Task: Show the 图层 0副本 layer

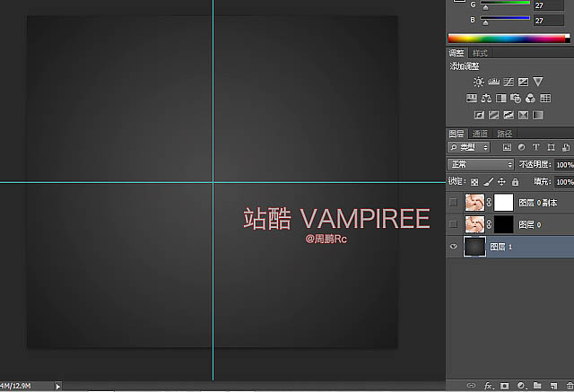Action: click(453, 202)
